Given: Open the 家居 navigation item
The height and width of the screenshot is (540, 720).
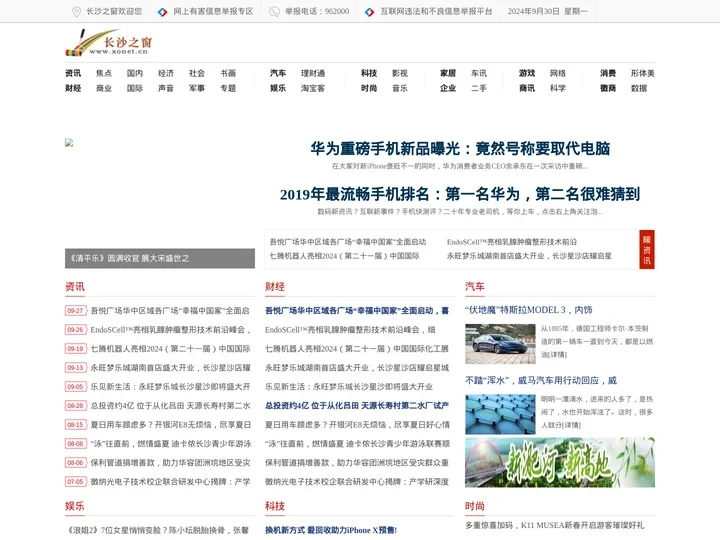Looking at the screenshot, I should point(448,73).
